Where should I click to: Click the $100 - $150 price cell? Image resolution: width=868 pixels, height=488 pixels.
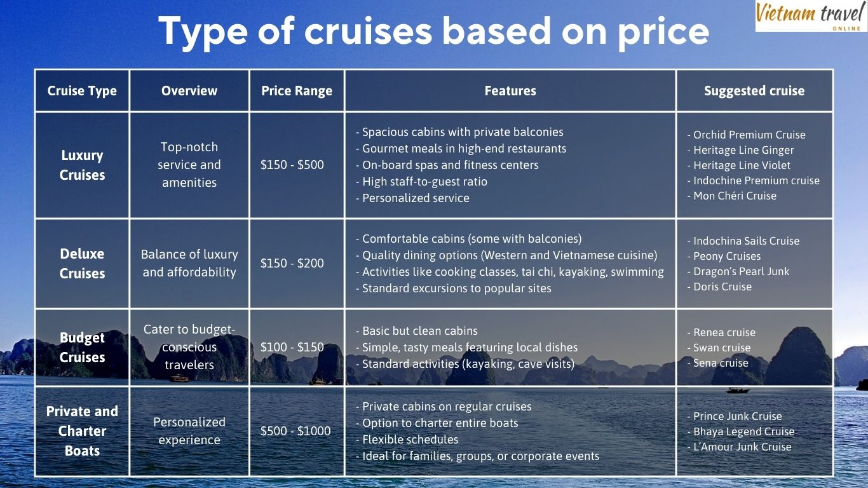tap(292, 347)
